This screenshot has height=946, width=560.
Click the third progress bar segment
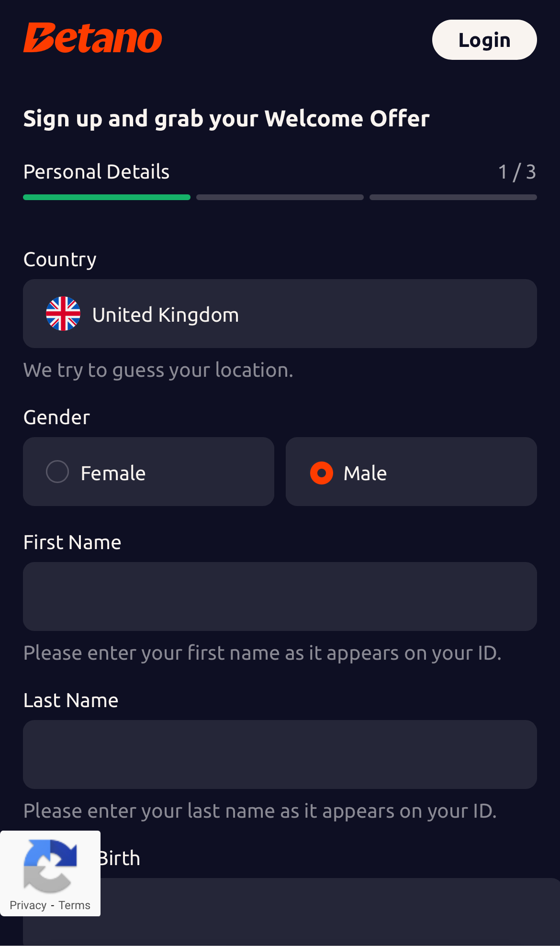(453, 197)
